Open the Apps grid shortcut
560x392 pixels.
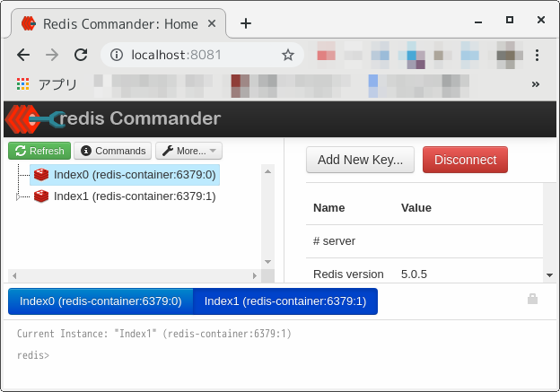[x=22, y=84]
